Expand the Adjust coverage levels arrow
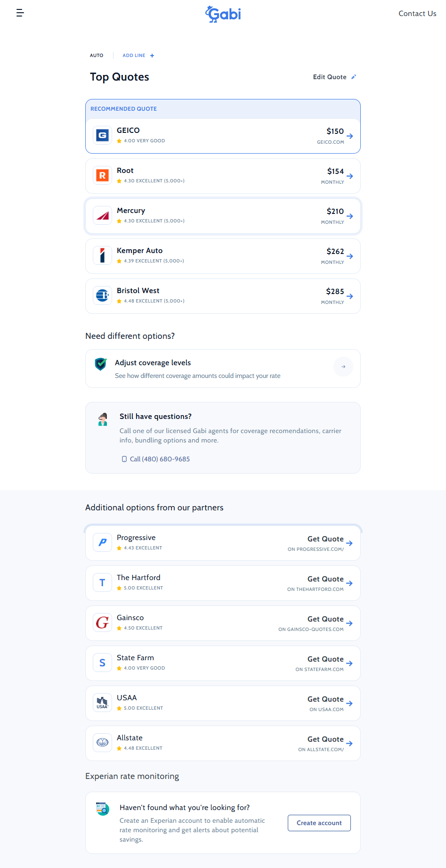This screenshot has height=868, width=446. (x=343, y=367)
